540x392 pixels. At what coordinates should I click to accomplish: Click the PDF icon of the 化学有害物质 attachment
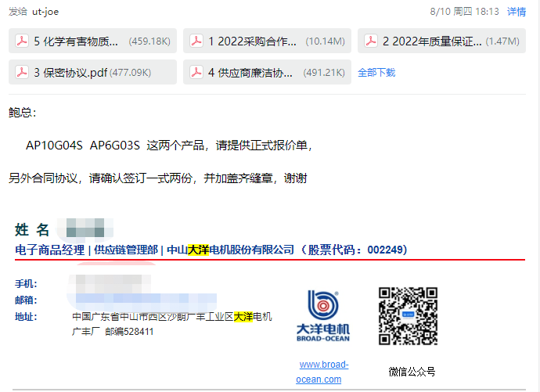pyautogui.click(x=22, y=41)
